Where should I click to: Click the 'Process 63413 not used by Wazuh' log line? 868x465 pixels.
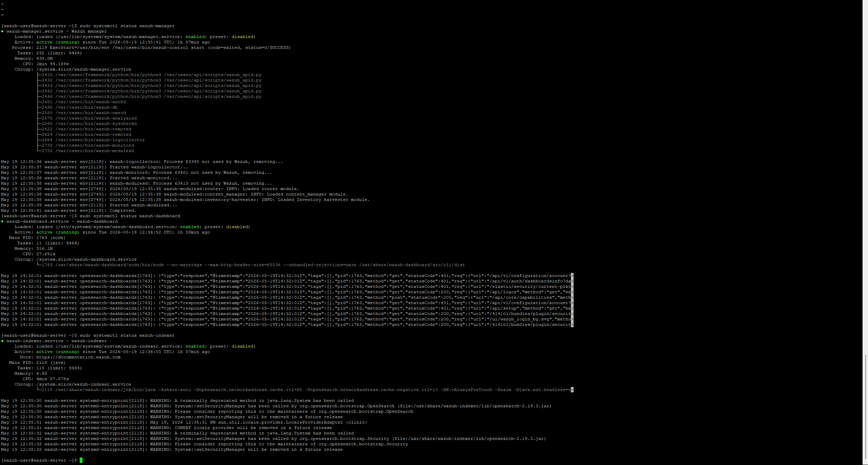click(x=136, y=183)
